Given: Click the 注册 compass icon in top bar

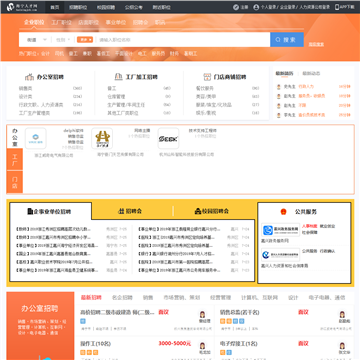Looking at the screenshot, I should tap(236, 7).
